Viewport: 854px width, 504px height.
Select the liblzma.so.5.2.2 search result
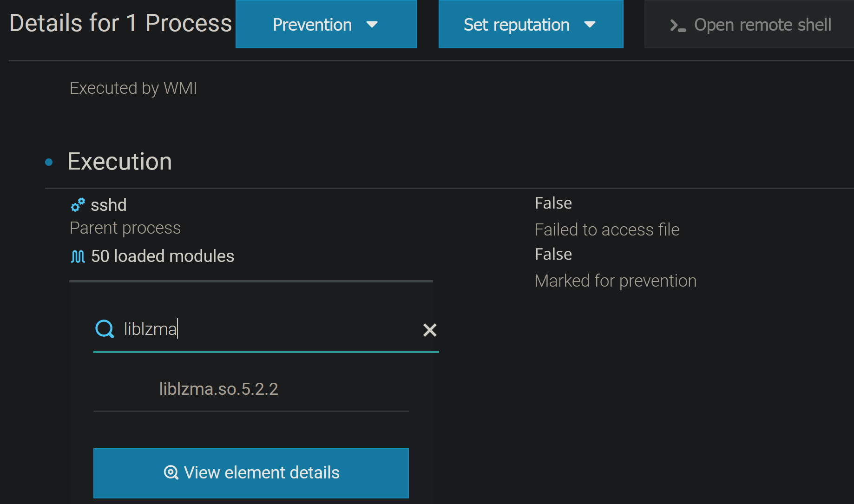(219, 389)
